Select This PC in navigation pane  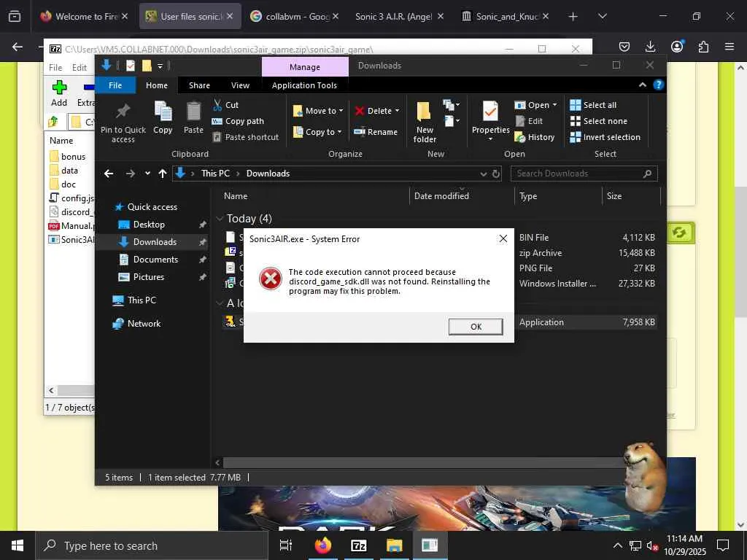click(x=142, y=300)
